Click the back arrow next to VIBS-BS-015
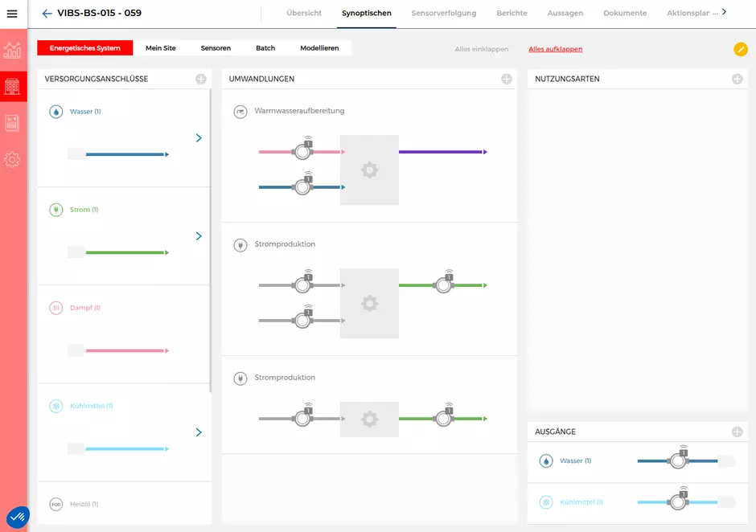This screenshot has width=756, height=532. pyautogui.click(x=47, y=14)
